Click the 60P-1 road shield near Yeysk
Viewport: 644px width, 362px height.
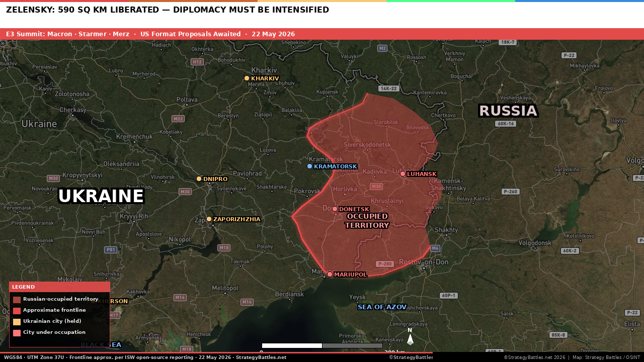click(x=448, y=296)
